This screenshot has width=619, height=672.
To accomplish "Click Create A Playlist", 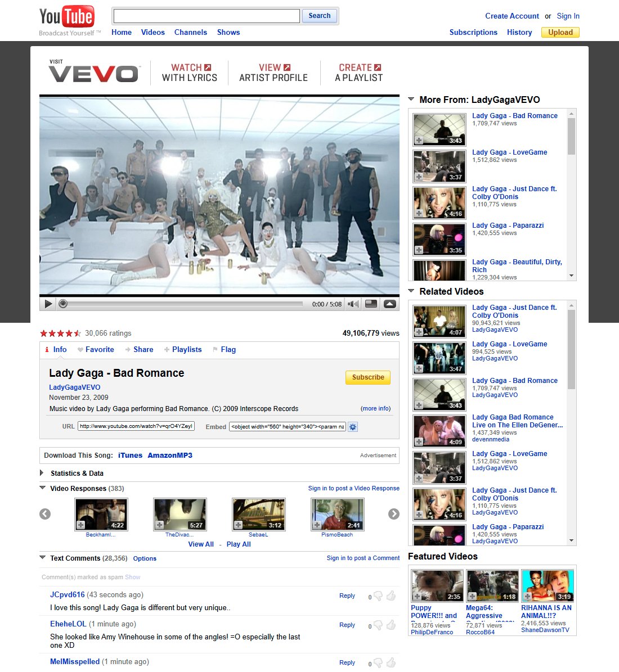I will click(358, 73).
